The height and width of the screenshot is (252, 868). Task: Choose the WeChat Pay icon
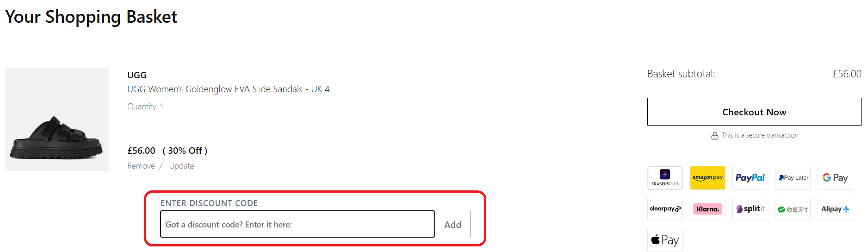793,209
